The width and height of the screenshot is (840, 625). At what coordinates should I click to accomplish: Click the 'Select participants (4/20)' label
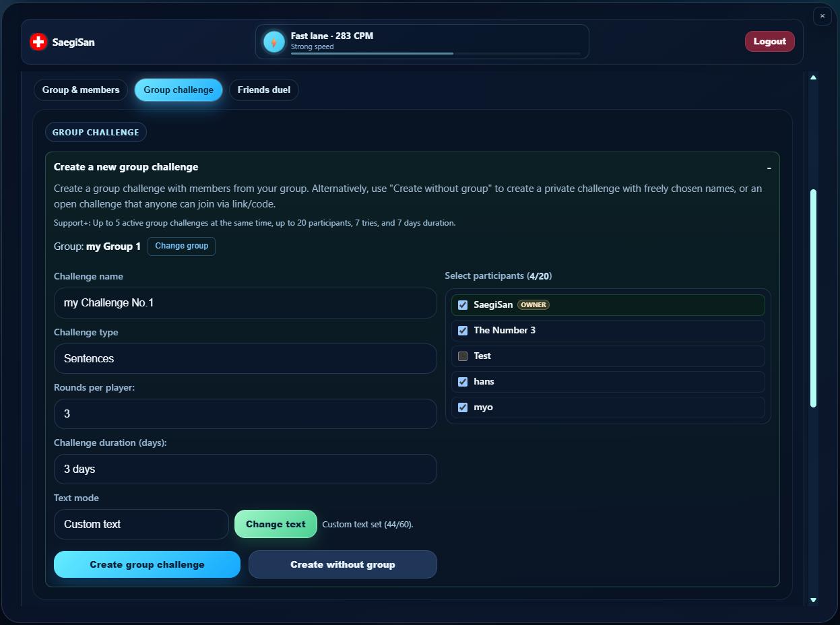(x=498, y=275)
